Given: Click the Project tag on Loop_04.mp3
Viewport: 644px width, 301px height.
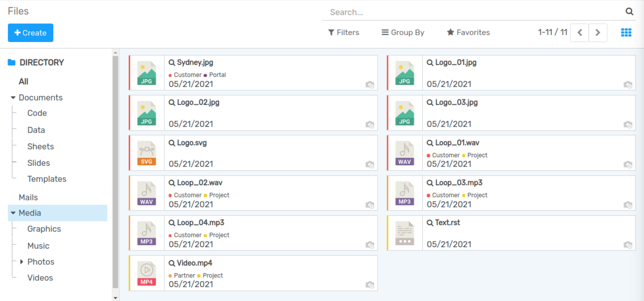Looking at the screenshot, I should 217,235.
